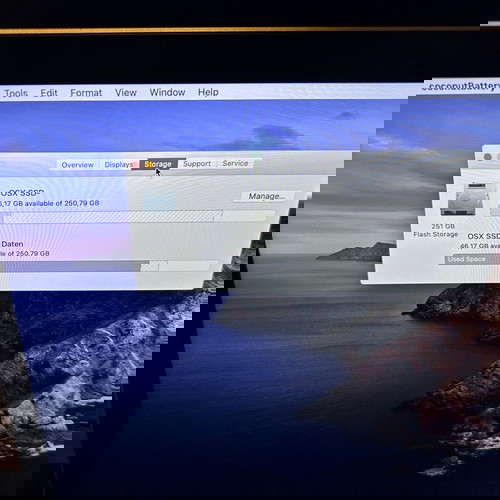This screenshot has width=500, height=500.
Task: Click the 251 GB Flash Storage label
Action: click(436, 230)
